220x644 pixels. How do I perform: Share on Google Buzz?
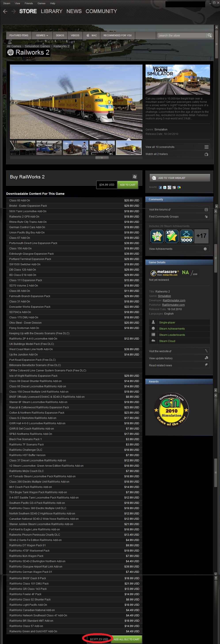179,187
